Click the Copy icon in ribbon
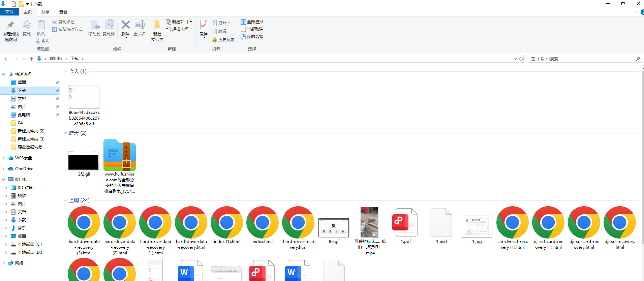 [27, 25]
